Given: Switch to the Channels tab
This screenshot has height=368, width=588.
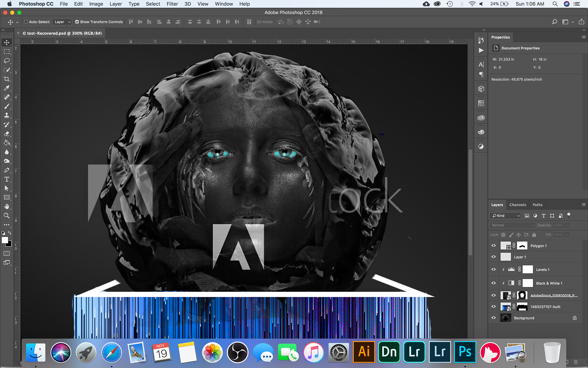Looking at the screenshot, I should click(x=518, y=205).
